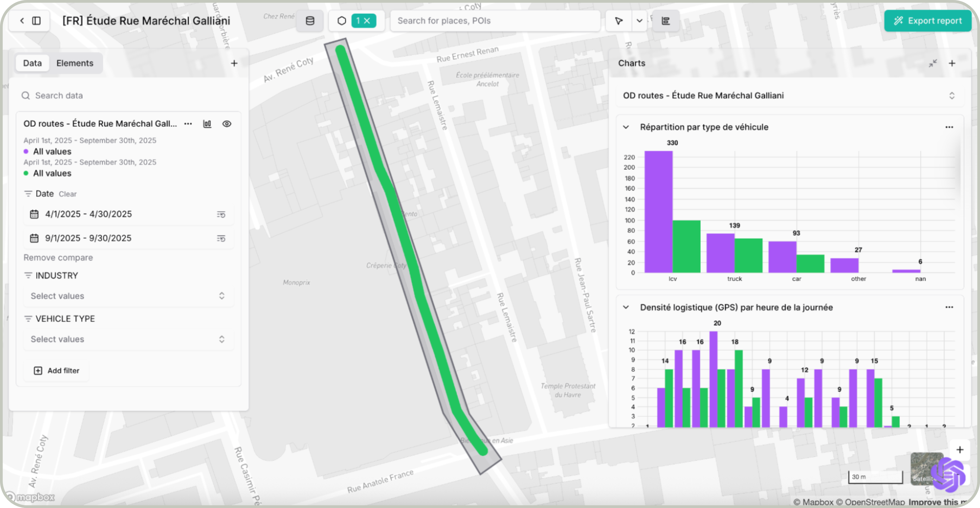Screen dimensions: 980x508
Task: Click the Search for places input field
Action: (495, 21)
